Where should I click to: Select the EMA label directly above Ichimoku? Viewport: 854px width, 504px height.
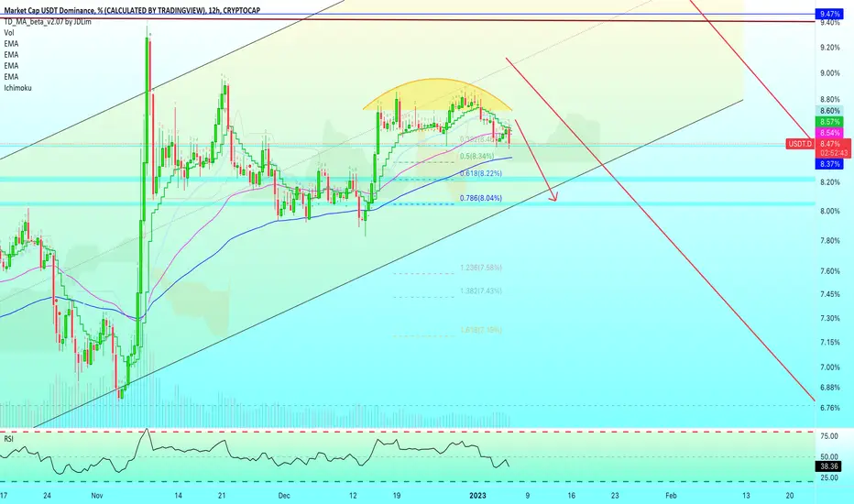tap(11, 77)
